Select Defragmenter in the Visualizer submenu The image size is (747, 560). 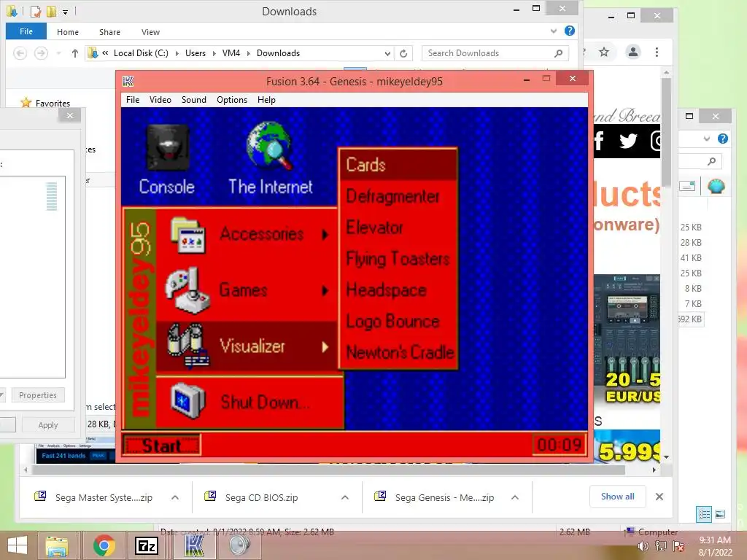pos(398,196)
